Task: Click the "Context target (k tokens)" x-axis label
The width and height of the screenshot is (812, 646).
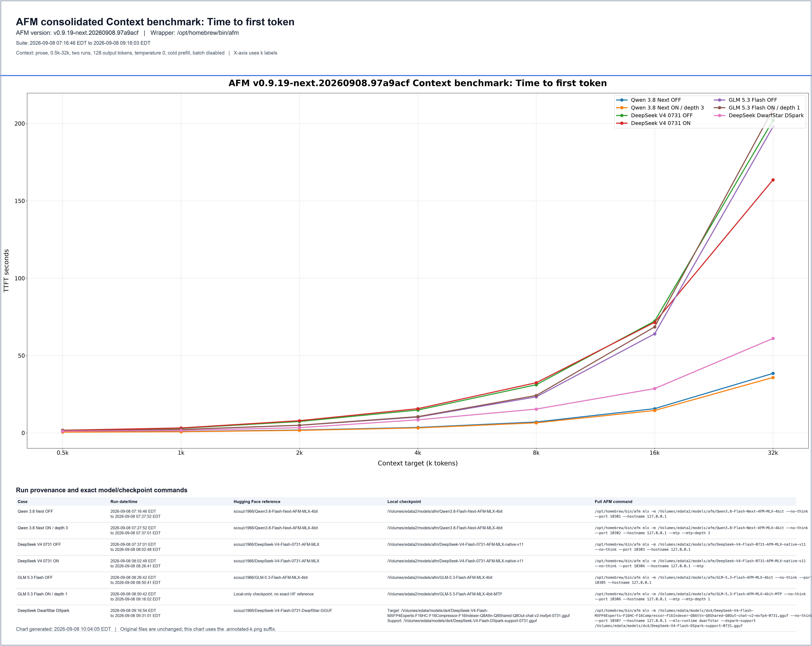Action: pos(418,463)
